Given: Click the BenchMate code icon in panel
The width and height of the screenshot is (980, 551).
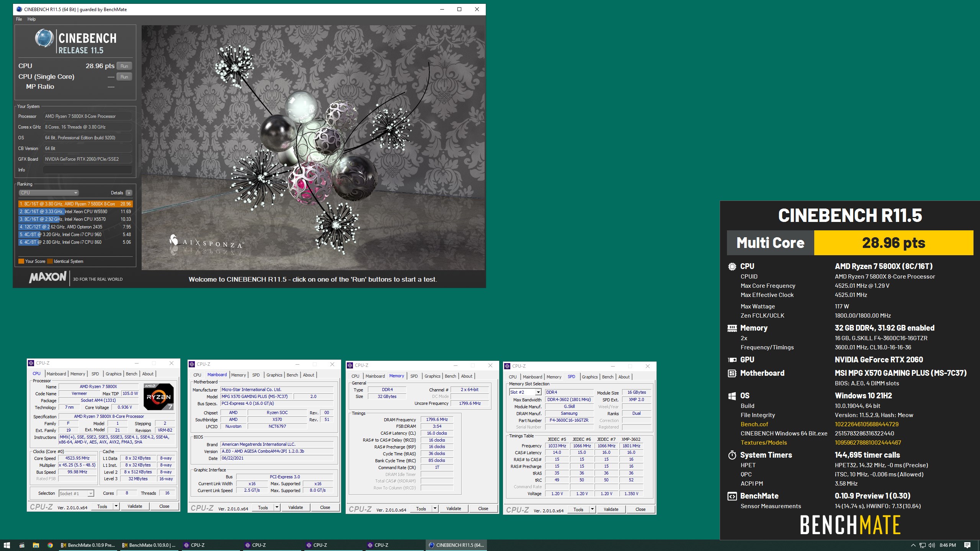Looking at the screenshot, I should pyautogui.click(x=732, y=496).
